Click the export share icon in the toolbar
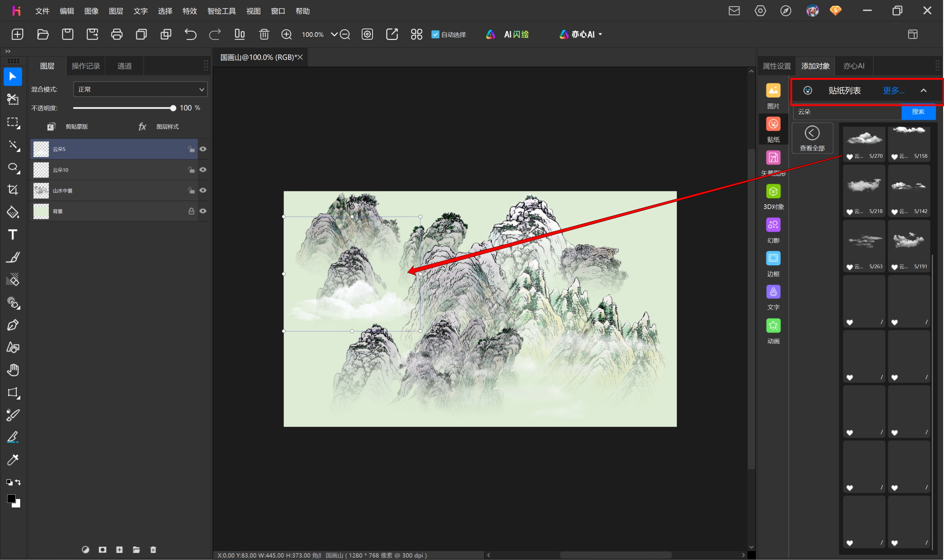The width and height of the screenshot is (944, 560). [x=392, y=34]
